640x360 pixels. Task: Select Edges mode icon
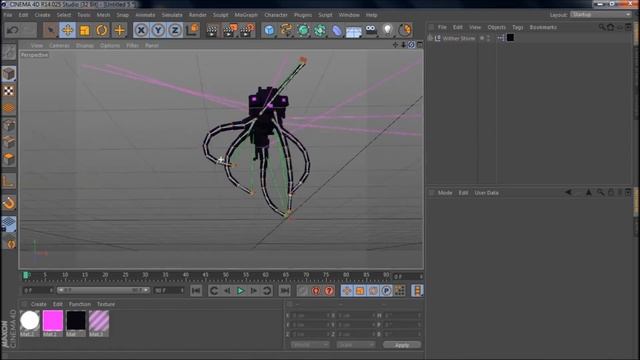pyautogui.click(x=9, y=142)
